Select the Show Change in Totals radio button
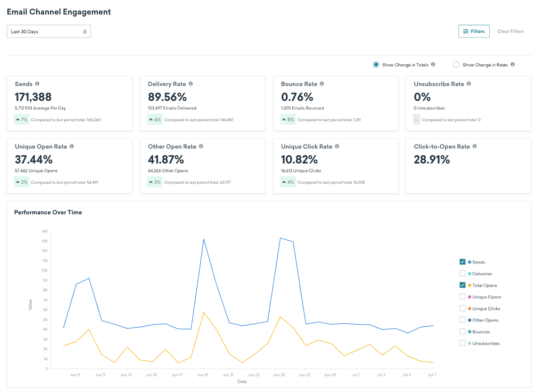The width and height of the screenshot is (537, 392). point(376,64)
